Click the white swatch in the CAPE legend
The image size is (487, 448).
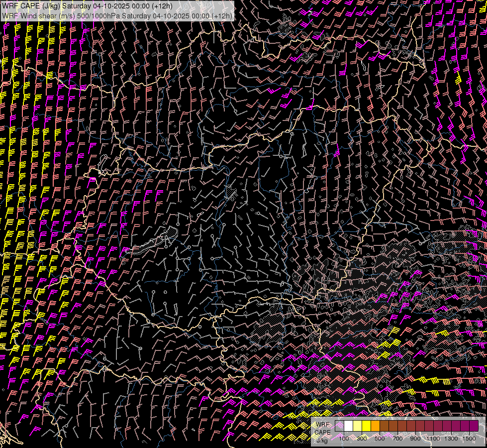point(348,426)
